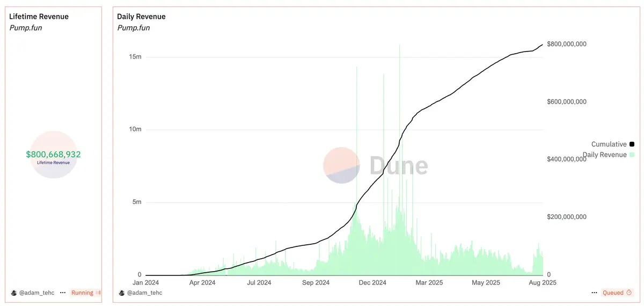Click the Queued status badge
This screenshot has height=306, width=644.
pos(617,293)
